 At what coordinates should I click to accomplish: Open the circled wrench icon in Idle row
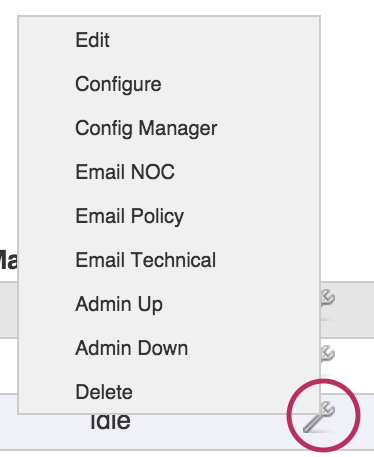319,417
